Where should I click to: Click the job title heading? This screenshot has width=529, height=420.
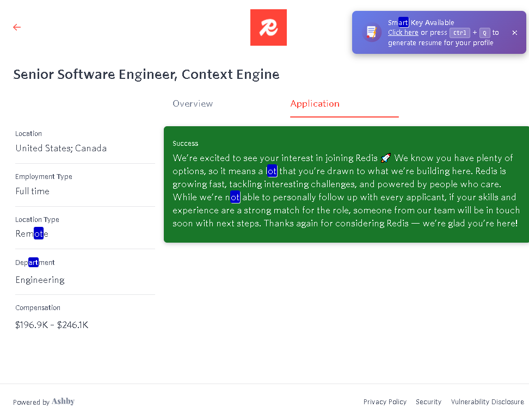click(146, 75)
